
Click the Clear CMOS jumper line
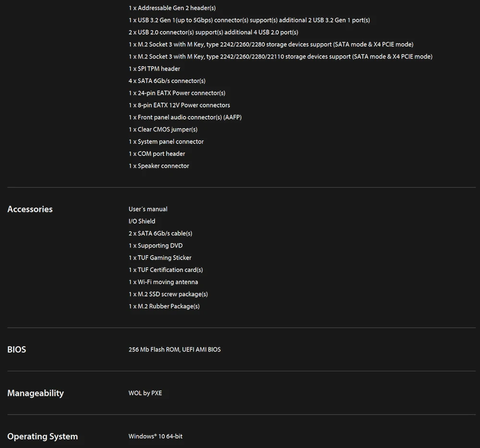(163, 130)
